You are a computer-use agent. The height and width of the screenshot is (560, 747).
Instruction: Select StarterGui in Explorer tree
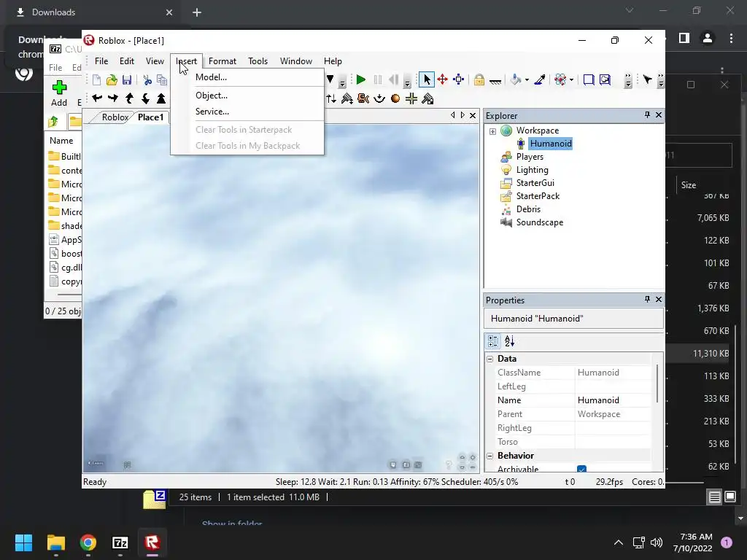point(535,183)
